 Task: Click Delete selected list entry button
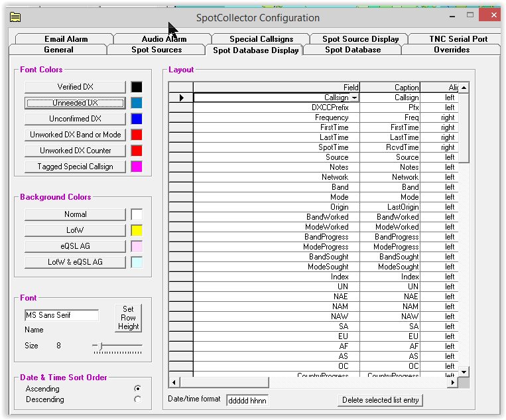[380, 400]
